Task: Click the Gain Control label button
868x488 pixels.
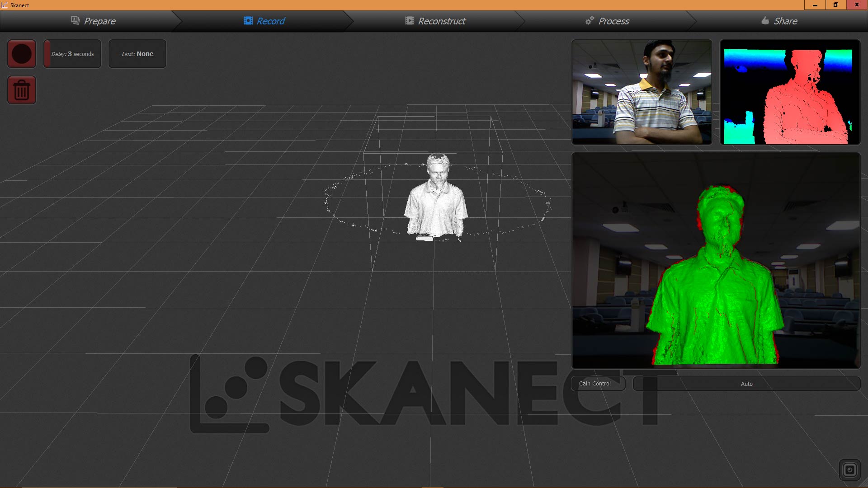Action: click(598, 384)
